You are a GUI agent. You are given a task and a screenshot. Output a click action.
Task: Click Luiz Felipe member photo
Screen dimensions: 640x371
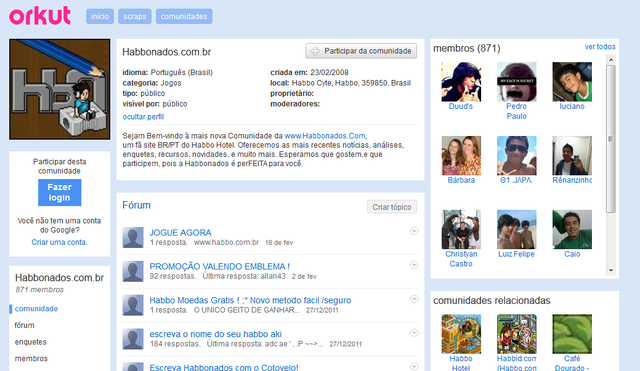pos(517,229)
